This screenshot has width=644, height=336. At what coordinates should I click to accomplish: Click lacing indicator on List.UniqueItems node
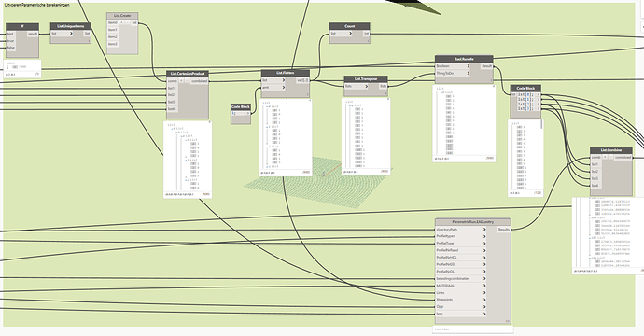tap(89, 41)
